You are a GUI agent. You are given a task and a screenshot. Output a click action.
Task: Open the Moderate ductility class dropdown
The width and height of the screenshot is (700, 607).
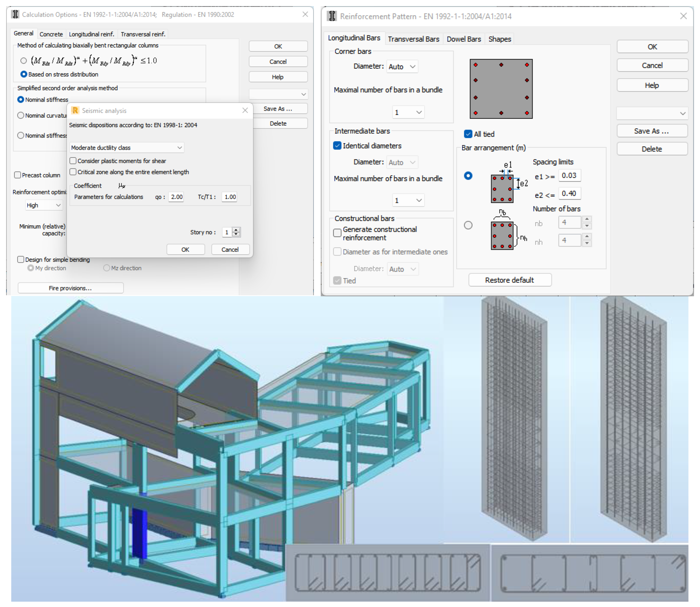(127, 147)
